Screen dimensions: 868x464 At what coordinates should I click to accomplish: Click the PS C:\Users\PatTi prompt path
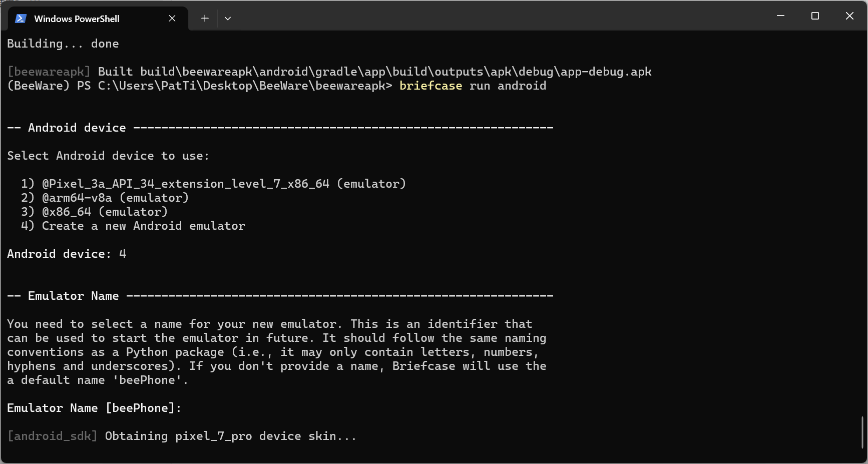(234, 86)
